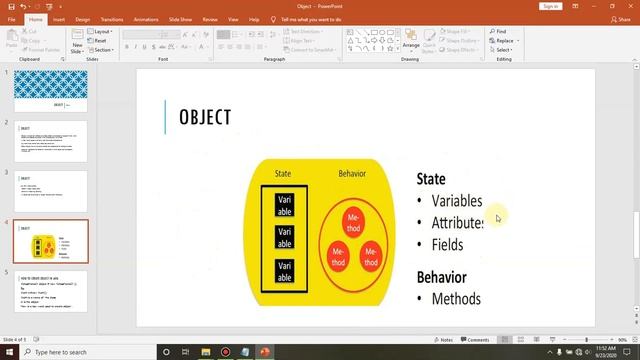Switch to Normal view icon

click(x=505, y=340)
